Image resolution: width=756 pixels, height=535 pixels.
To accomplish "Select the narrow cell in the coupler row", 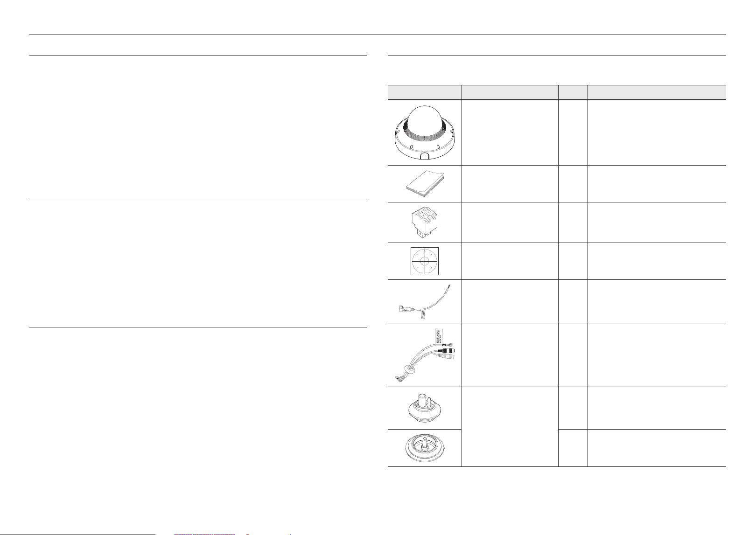I will [x=573, y=222].
